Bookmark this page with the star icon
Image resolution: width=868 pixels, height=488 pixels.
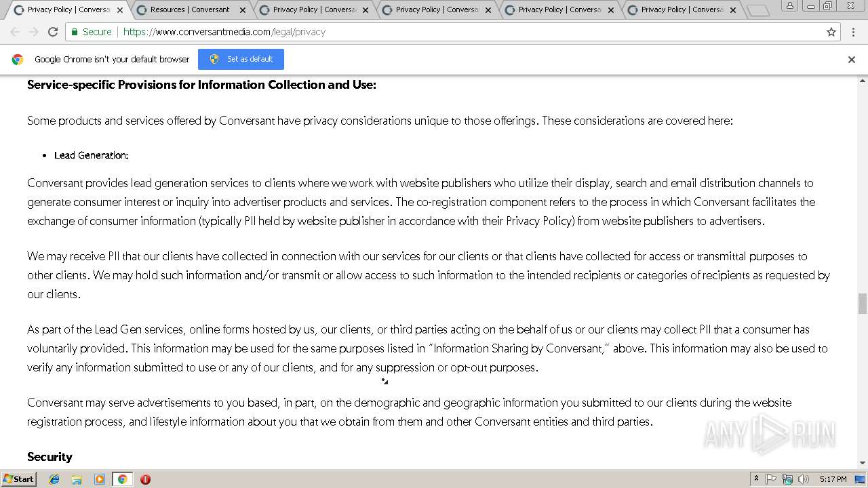pyautogui.click(x=831, y=32)
